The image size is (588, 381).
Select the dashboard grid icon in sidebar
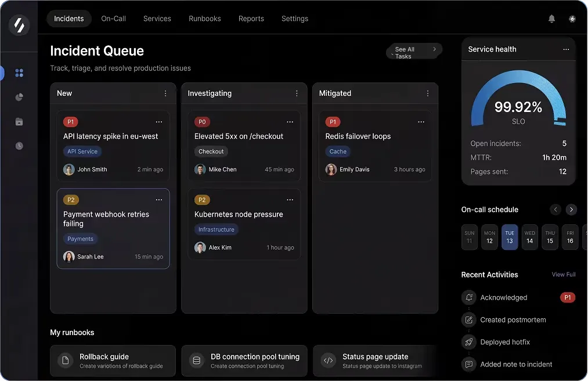[19, 73]
